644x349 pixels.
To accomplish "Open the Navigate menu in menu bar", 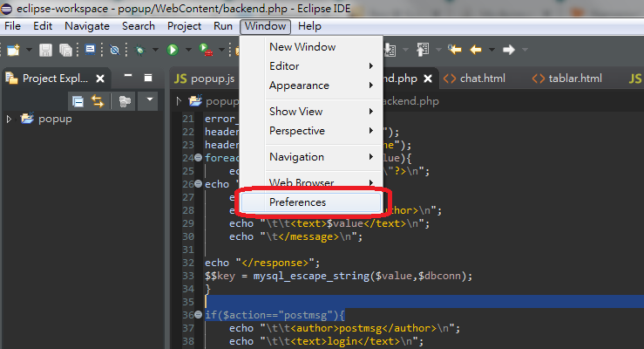I will (87, 26).
